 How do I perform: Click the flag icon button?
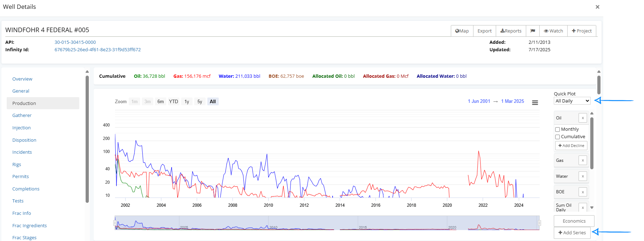point(533,31)
